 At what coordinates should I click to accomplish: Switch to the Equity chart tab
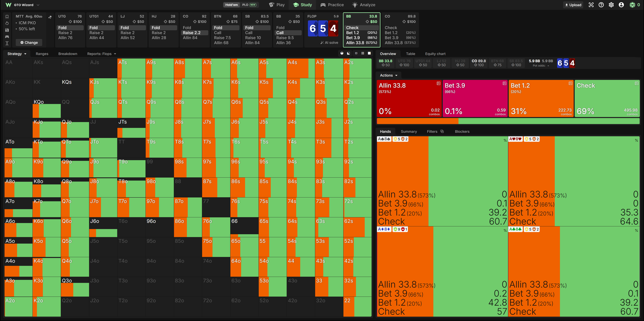[435, 54]
